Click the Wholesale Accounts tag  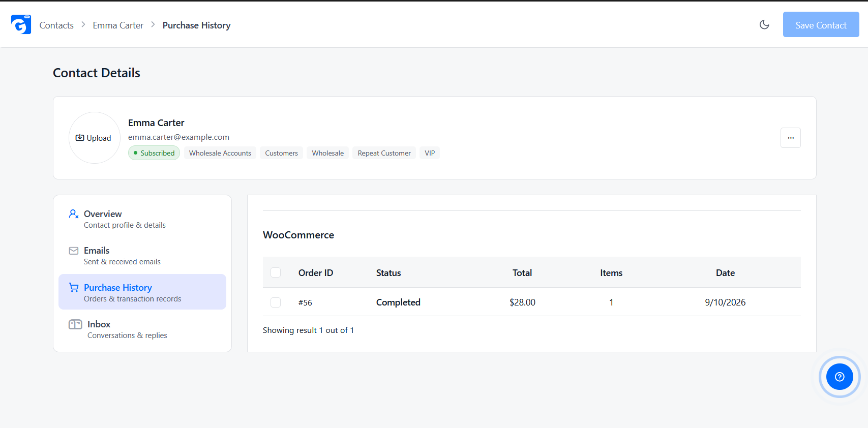tap(220, 153)
